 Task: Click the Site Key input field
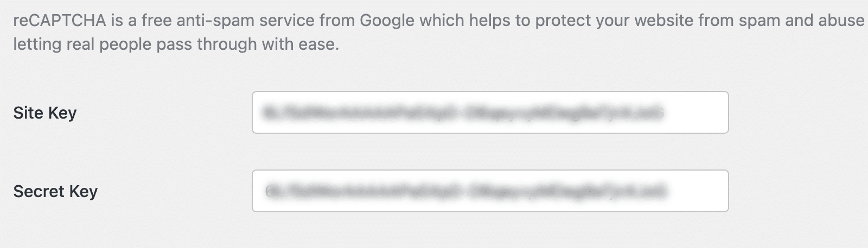point(490,113)
